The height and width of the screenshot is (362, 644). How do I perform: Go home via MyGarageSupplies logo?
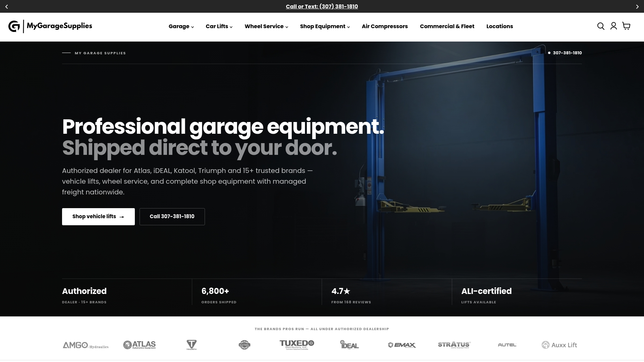(50, 26)
